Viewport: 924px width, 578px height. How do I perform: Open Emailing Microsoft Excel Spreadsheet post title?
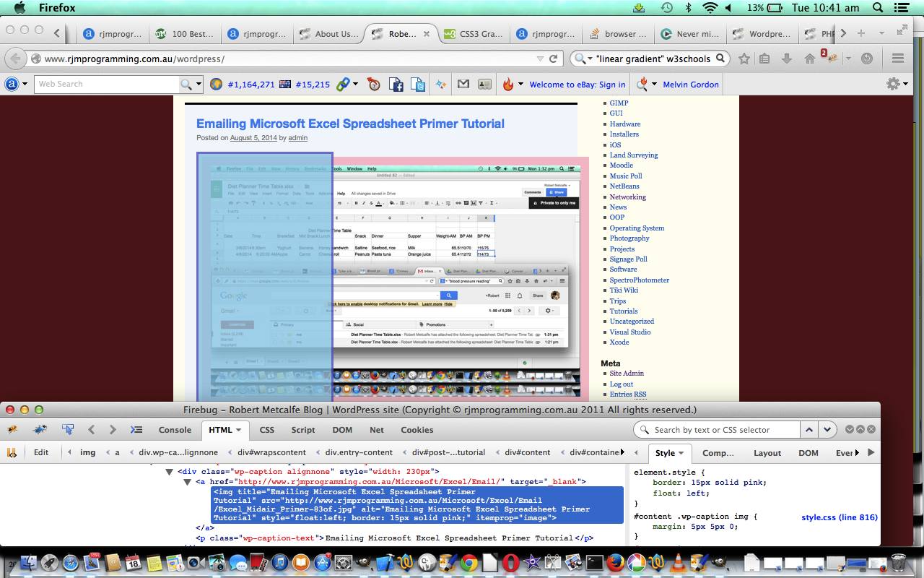click(x=350, y=124)
